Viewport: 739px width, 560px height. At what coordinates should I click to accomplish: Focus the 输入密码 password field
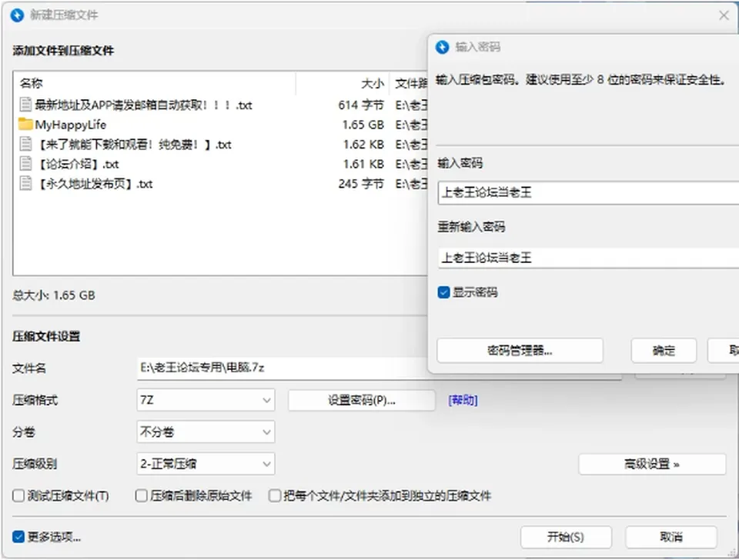coord(588,192)
